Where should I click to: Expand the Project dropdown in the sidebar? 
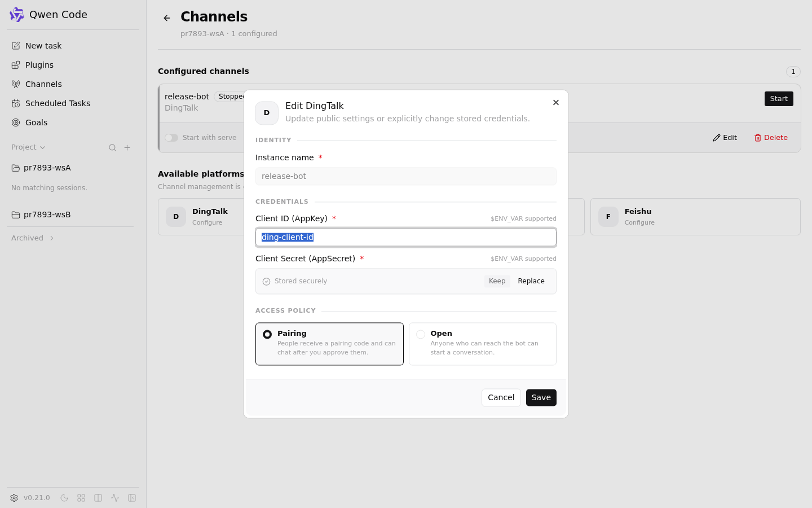(x=28, y=147)
